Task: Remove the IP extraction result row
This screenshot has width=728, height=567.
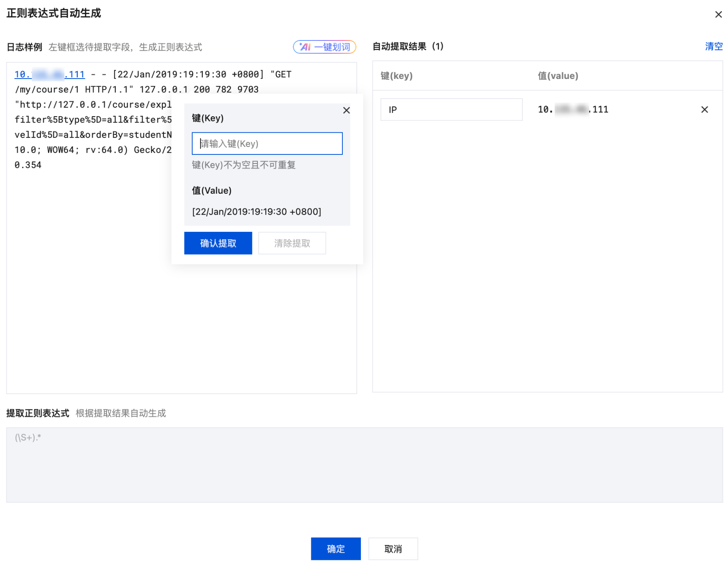Action: [704, 110]
